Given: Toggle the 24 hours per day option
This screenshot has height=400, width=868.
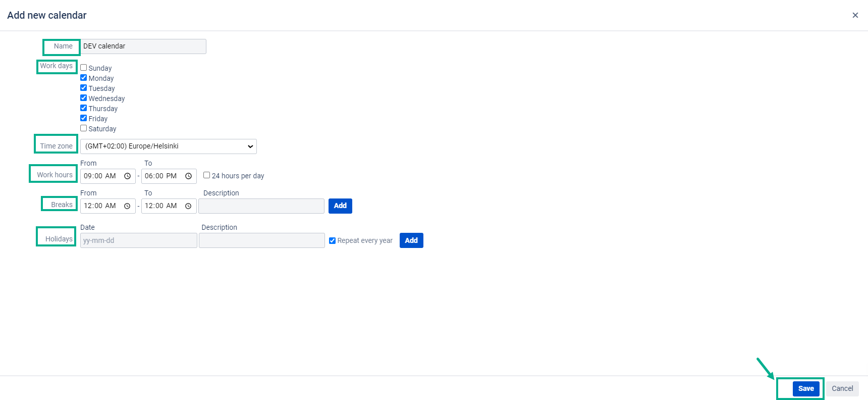Looking at the screenshot, I should coord(206,175).
